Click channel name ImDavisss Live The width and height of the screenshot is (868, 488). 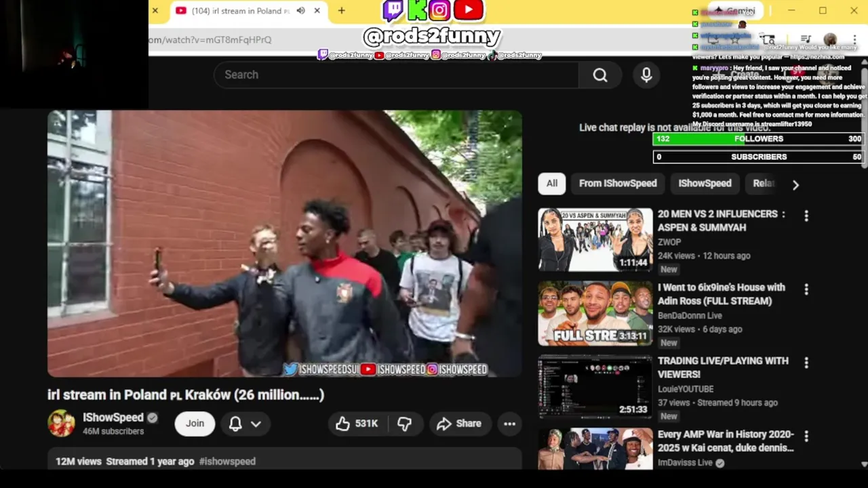click(685, 463)
